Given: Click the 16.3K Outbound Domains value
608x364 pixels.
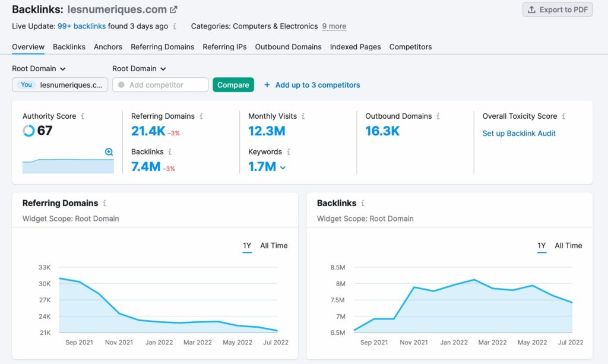Looking at the screenshot, I should pyautogui.click(x=382, y=131).
